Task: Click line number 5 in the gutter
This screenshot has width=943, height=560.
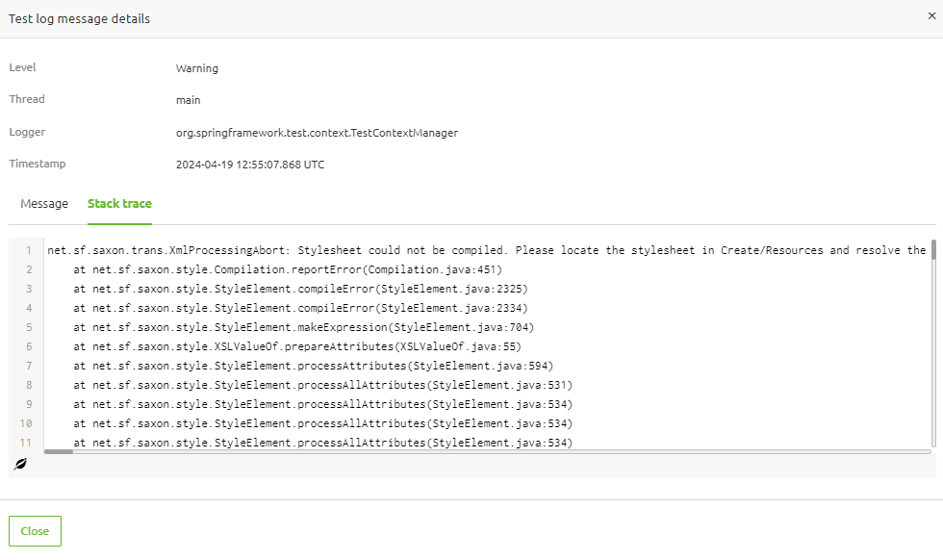Action: pos(29,327)
